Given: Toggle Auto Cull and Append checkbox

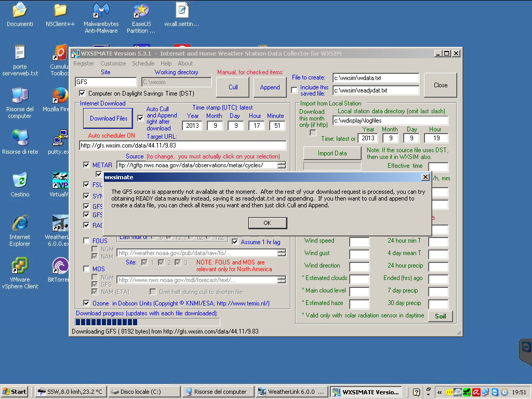Looking at the screenshot, I should pos(140,118).
